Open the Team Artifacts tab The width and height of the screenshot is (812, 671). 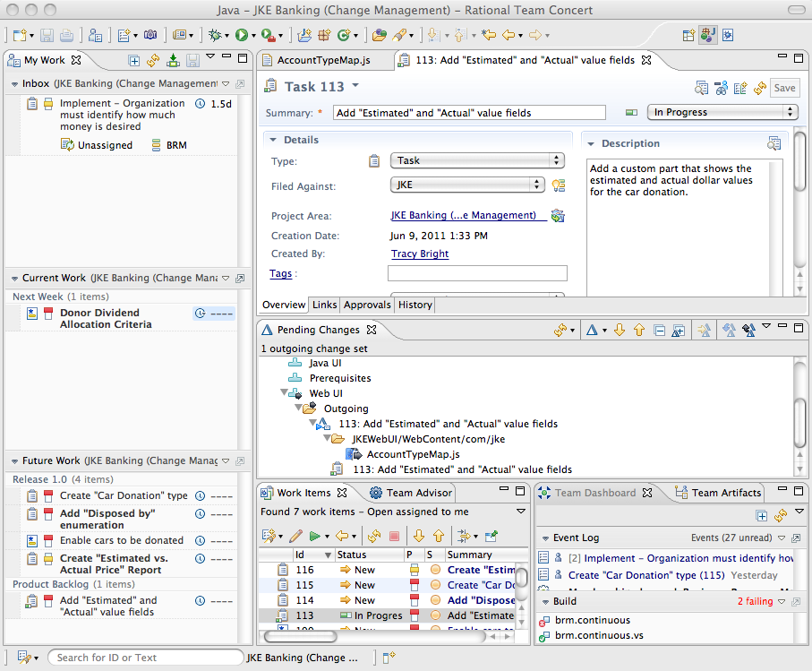pyautogui.click(x=719, y=493)
